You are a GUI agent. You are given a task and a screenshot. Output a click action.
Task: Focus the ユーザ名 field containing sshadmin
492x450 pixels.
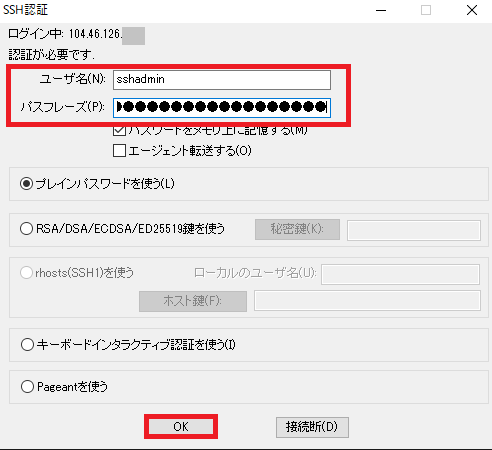point(222,80)
